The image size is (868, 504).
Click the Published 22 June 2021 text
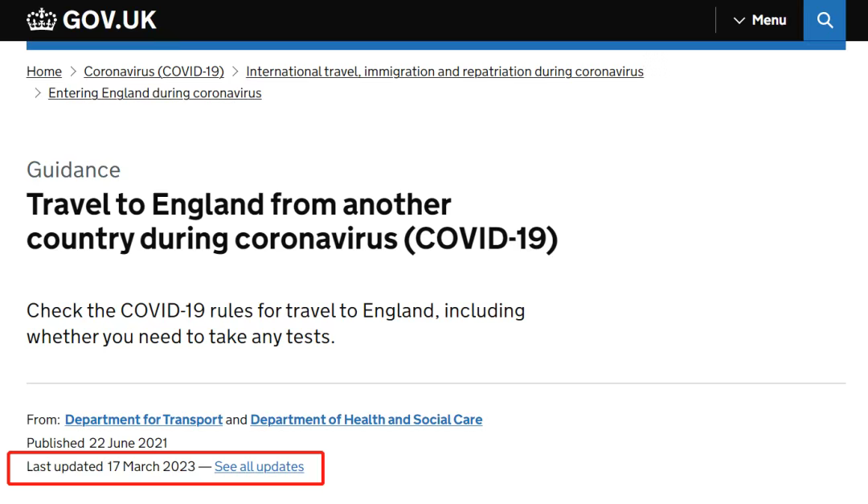[97, 443]
